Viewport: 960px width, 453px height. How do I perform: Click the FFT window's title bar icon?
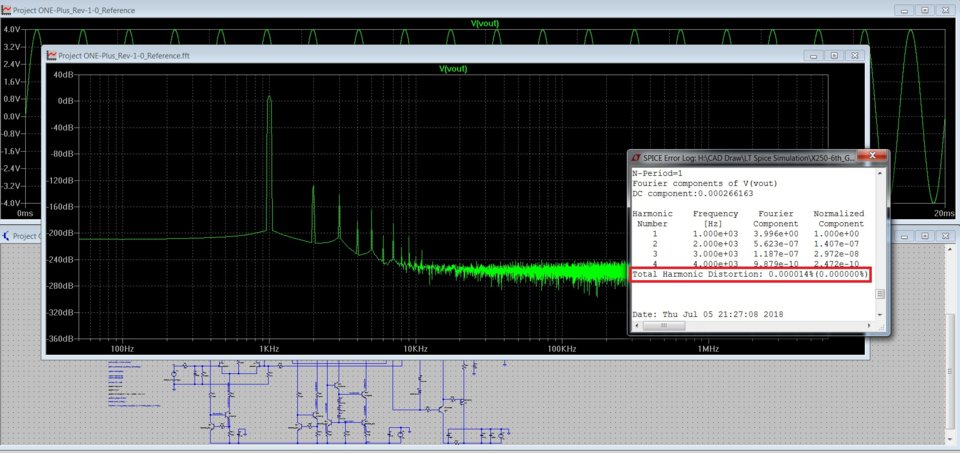(x=53, y=55)
